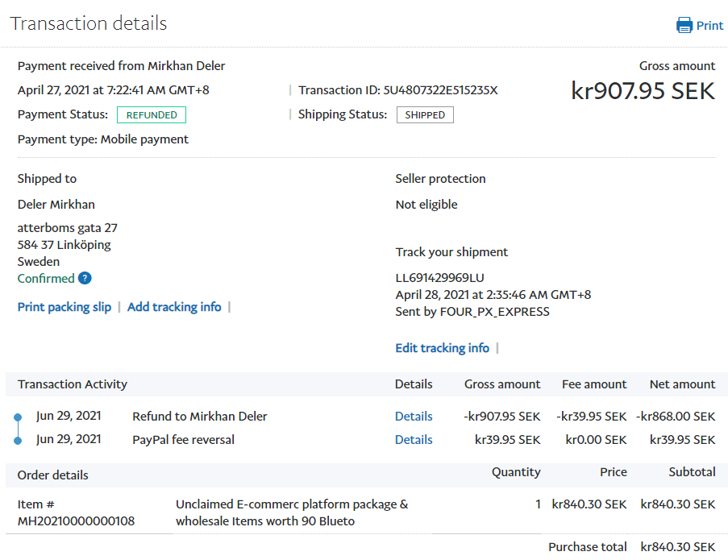The height and width of the screenshot is (560, 728).
Task: Click the Confirmed address status text
Action: pyautogui.click(x=46, y=279)
